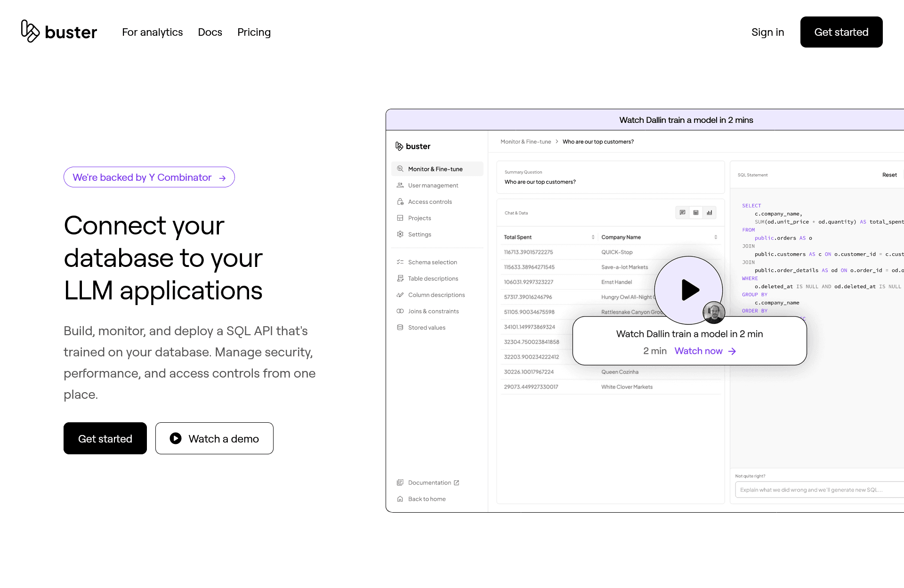Switch to bar chart view icon
904x588 pixels.
tap(709, 213)
